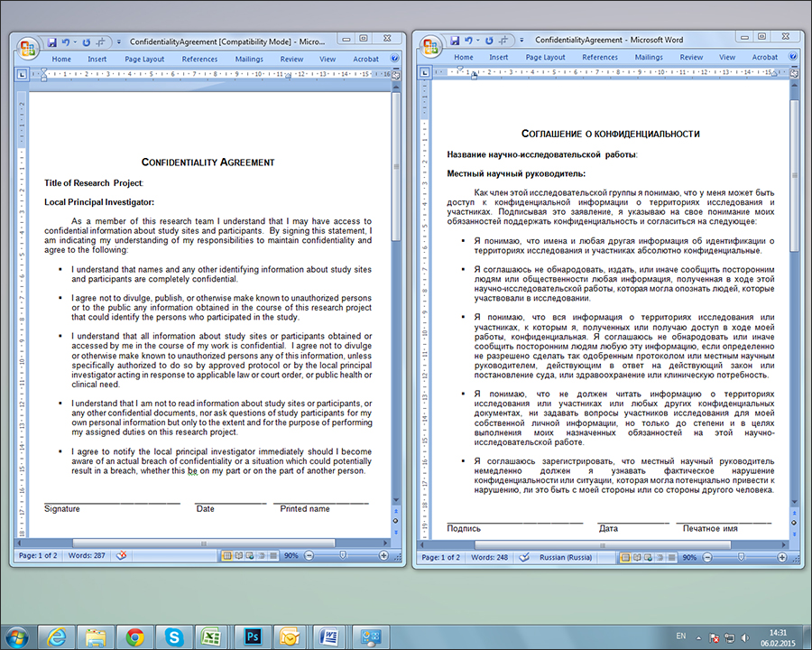Open the Home tab in English document
Screen dimensions: 812x650
tap(61, 59)
